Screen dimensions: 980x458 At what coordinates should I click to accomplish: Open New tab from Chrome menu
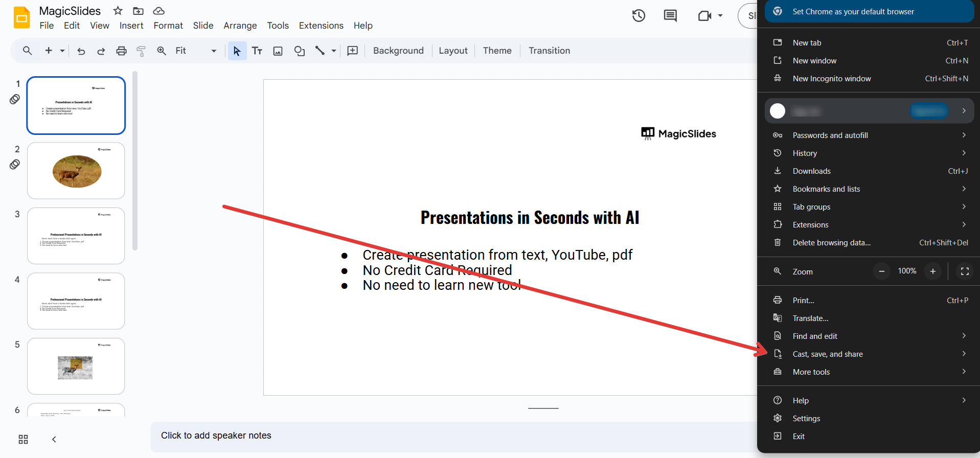(869, 43)
